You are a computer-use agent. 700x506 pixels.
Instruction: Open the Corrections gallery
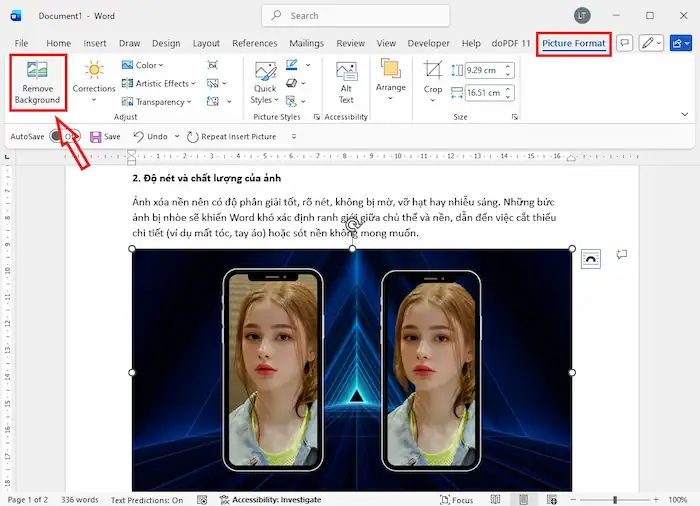click(x=94, y=82)
